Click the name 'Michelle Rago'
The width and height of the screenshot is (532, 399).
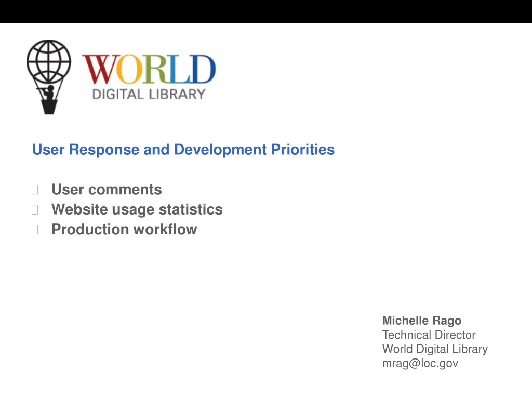pyautogui.click(x=422, y=321)
